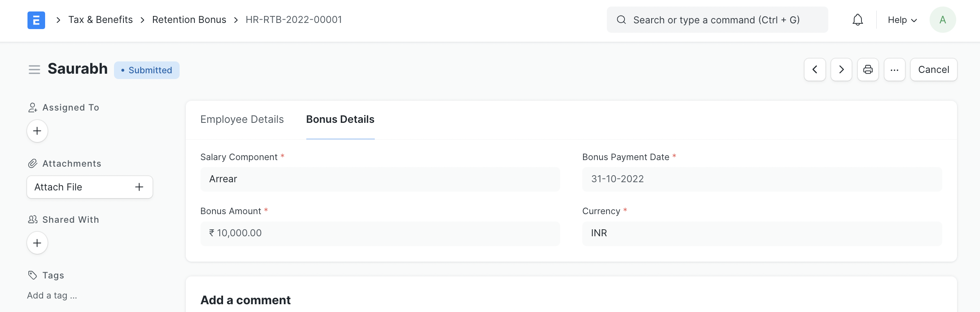The height and width of the screenshot is (312, 980).
Task: Click the Tags label icon
Action: pos(33,275)
